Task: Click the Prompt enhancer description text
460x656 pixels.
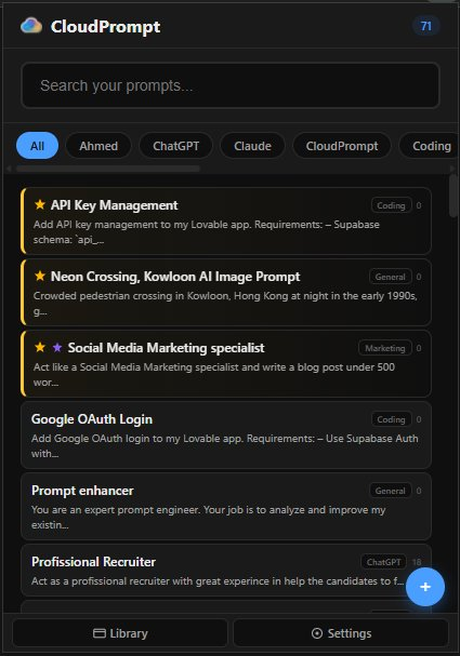Action: (208, 517)
